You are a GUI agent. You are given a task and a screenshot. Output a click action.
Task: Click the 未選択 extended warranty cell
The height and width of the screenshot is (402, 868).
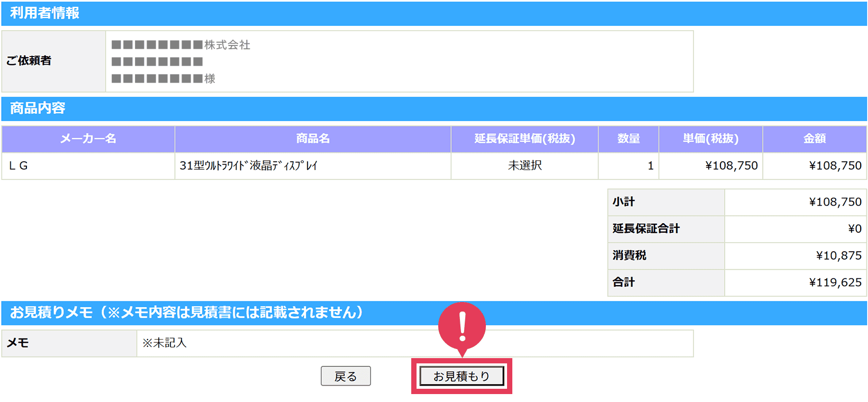coord(525,166)
